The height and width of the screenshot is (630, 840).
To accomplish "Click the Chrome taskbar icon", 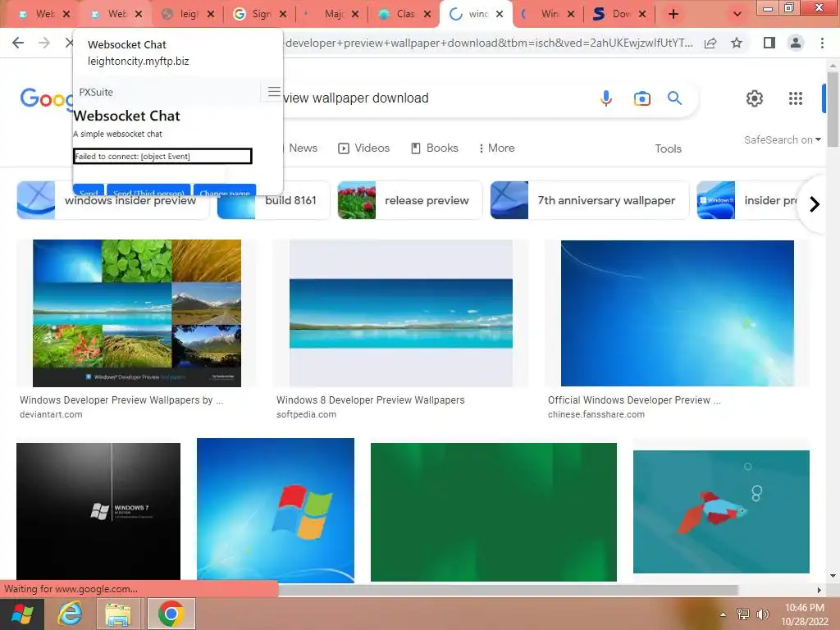I will (x=171, y=614).
